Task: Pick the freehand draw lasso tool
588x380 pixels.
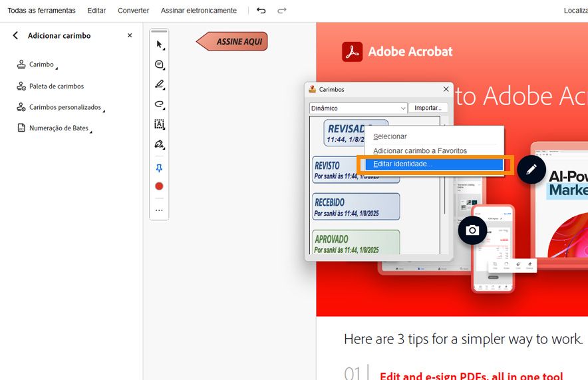Action: (x=160, y=104)
